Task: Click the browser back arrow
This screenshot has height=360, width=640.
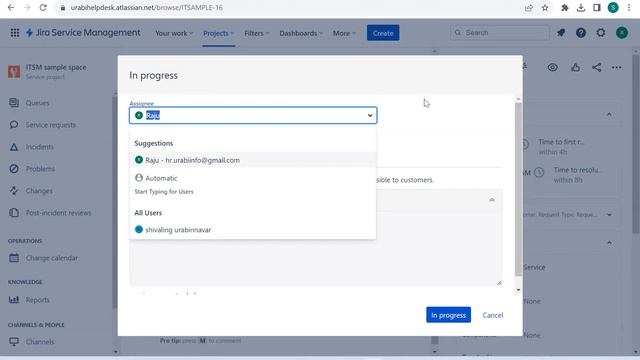Action: [11, 8]
